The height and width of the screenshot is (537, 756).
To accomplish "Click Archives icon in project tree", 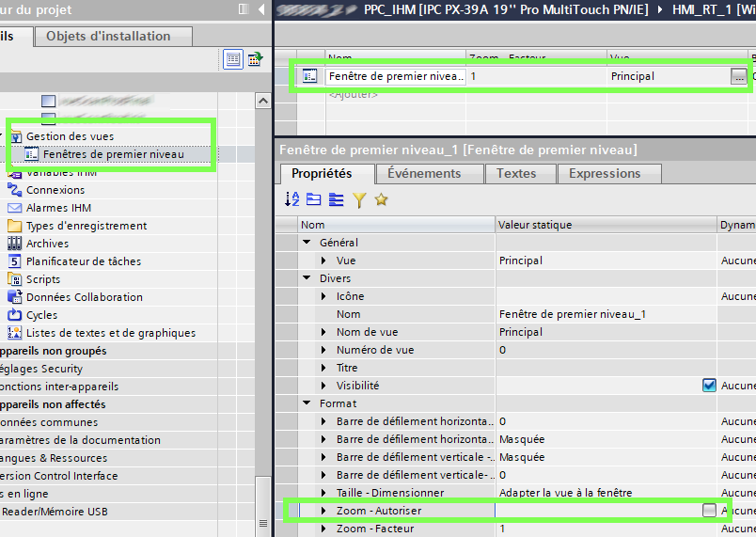I will (14, 244).
